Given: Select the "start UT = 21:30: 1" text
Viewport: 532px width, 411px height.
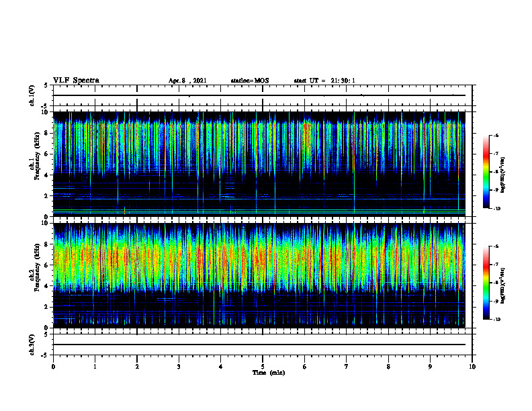Looking at the screenshot, I should (324, 81).
